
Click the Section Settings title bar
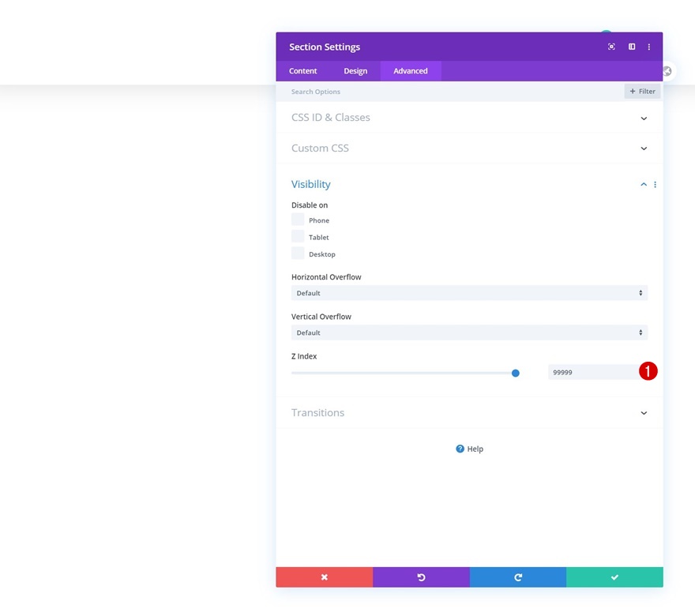(x=469, y=47)
